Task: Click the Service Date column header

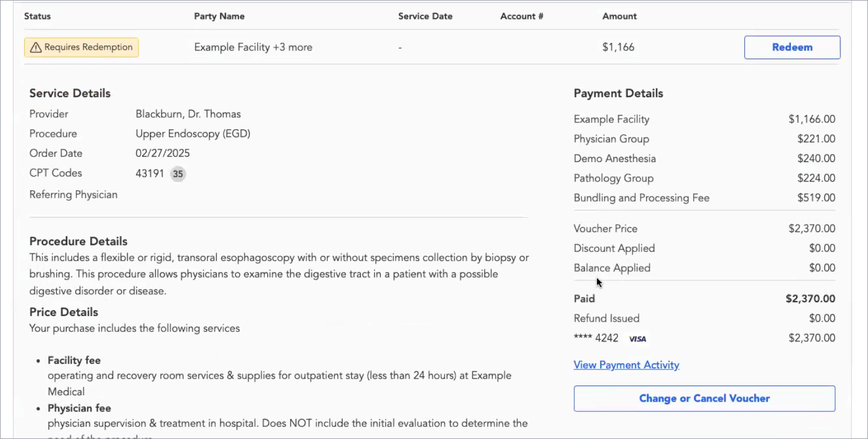Action: [x=425, y=16]
